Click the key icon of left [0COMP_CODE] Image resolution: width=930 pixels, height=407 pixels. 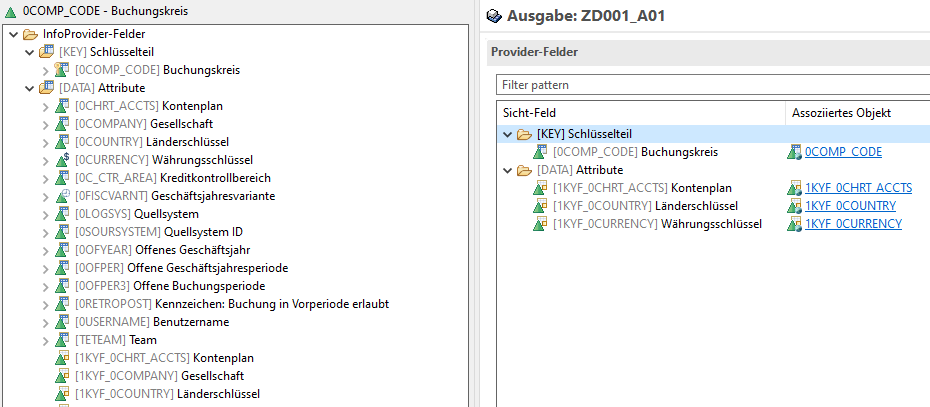62,70
